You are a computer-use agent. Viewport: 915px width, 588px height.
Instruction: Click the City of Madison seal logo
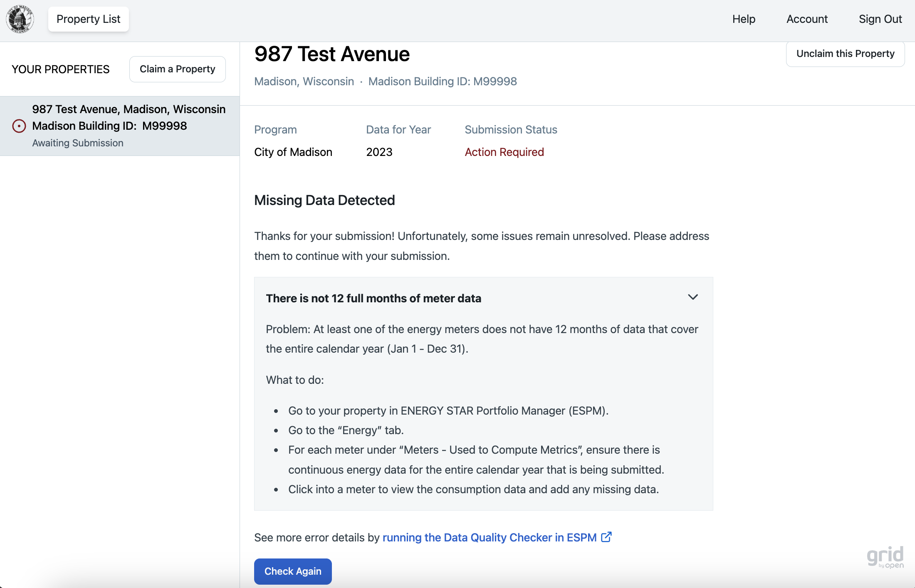(x=20, y=19)
